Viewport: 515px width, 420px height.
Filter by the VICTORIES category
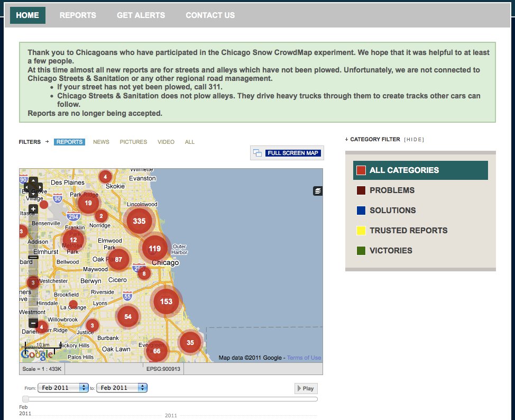(x=391, y=251)
